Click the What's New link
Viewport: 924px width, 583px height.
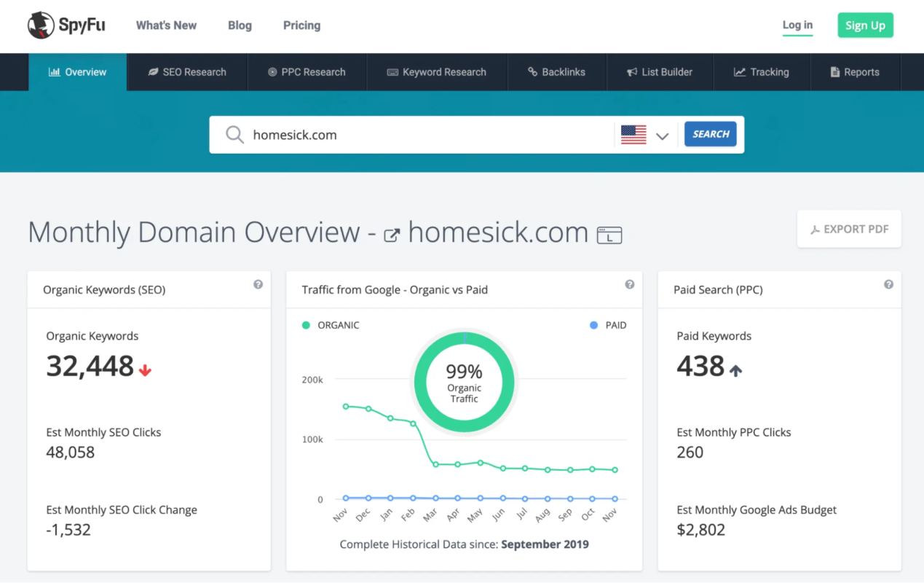pyautogui.click(x=166, y=26)
